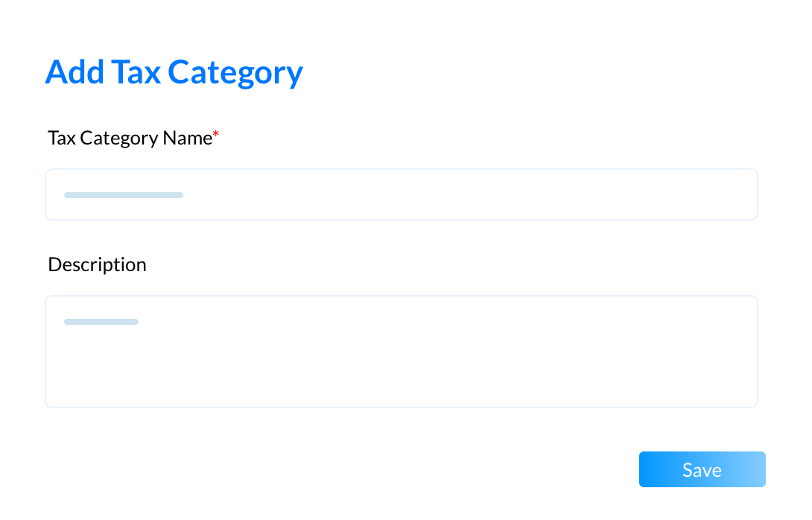Click the red required asterisk
Image resolution: width=812 pixels, height=520 pixels.
pos(216,135)
